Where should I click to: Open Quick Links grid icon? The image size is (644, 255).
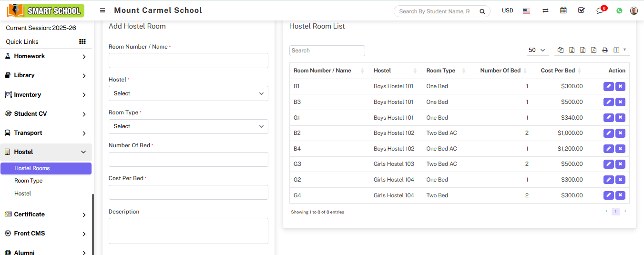click(x=82, y=42)
